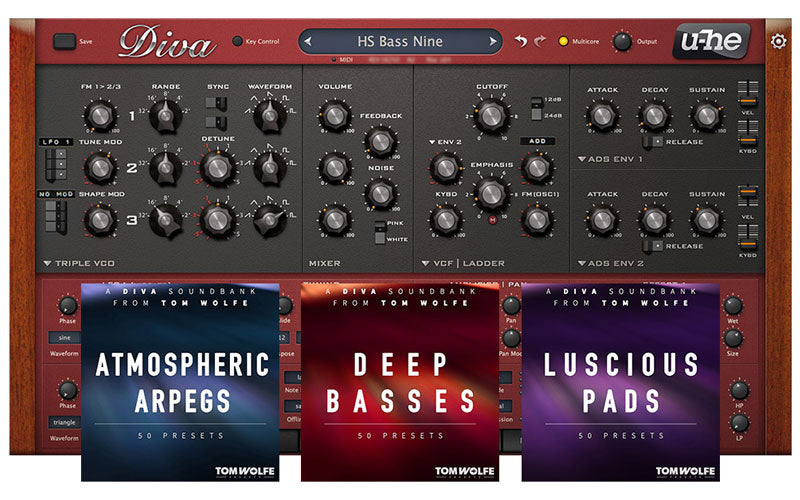Open the ADD modulation source selector
This screenshot has width=800, height=500.
[537, 141]
